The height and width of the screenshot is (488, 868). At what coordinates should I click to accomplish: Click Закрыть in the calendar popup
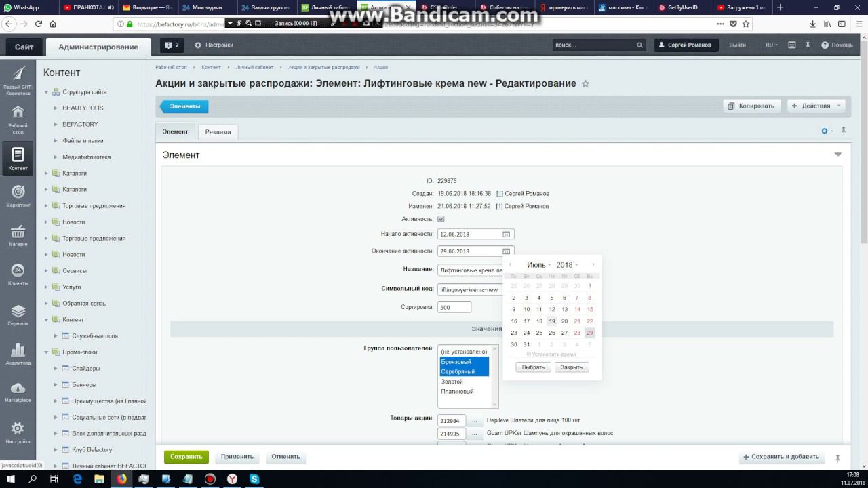coord(572,367)
